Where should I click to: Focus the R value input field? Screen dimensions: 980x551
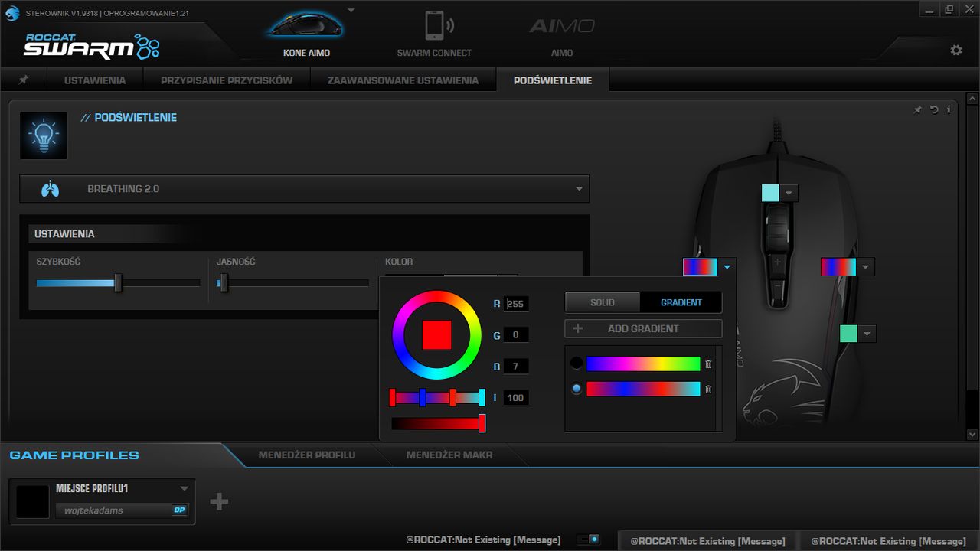click(516, 304)
